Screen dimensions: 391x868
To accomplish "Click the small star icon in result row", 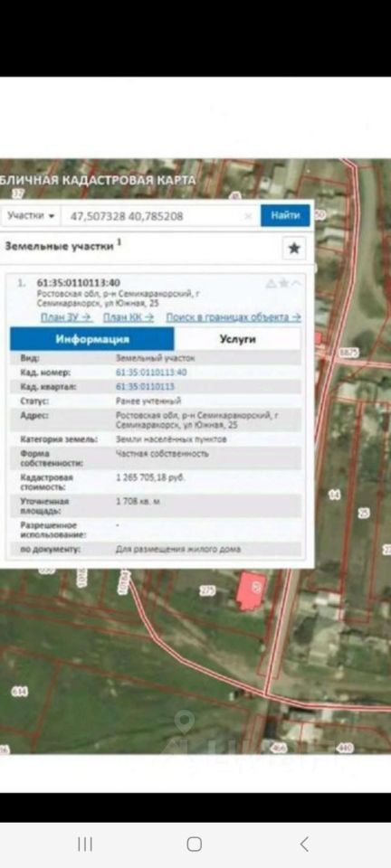I will pos(283,283).
